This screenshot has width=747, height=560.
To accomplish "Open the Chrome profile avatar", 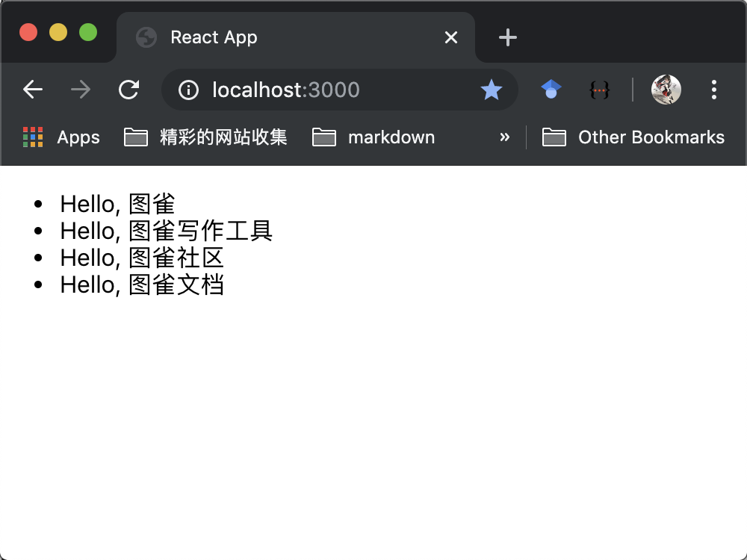I will (666, 90).
